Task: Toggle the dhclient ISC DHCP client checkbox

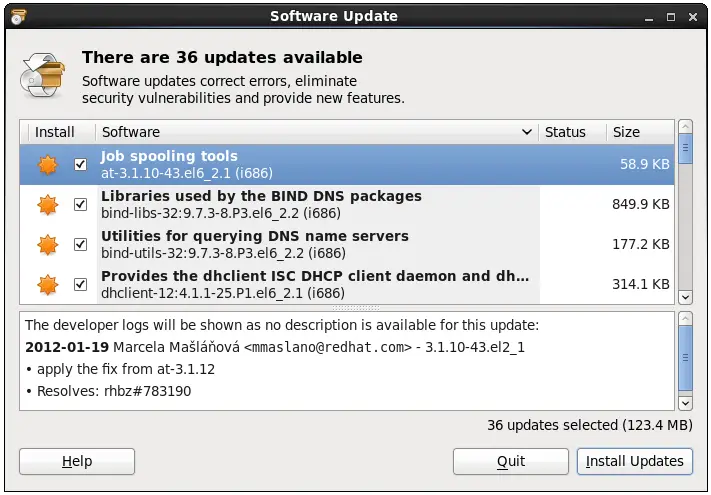Action: pos(81,285)
